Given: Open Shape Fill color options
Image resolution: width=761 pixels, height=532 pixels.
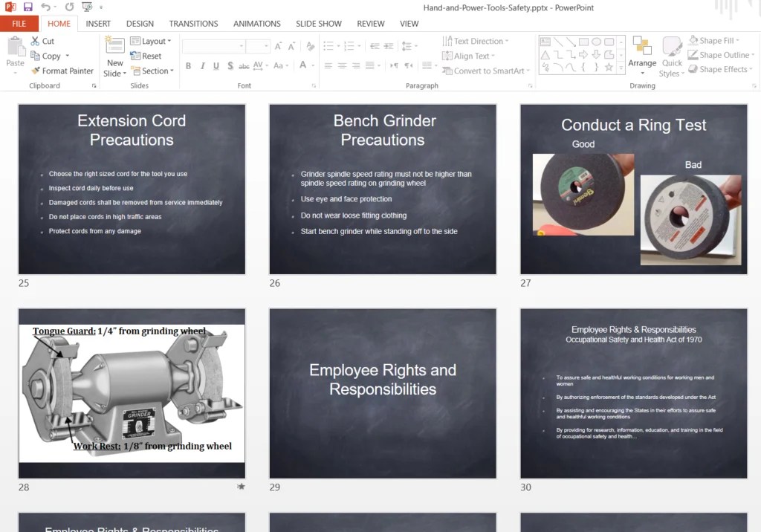Looking at the screenshot, I should click(714, 41).
